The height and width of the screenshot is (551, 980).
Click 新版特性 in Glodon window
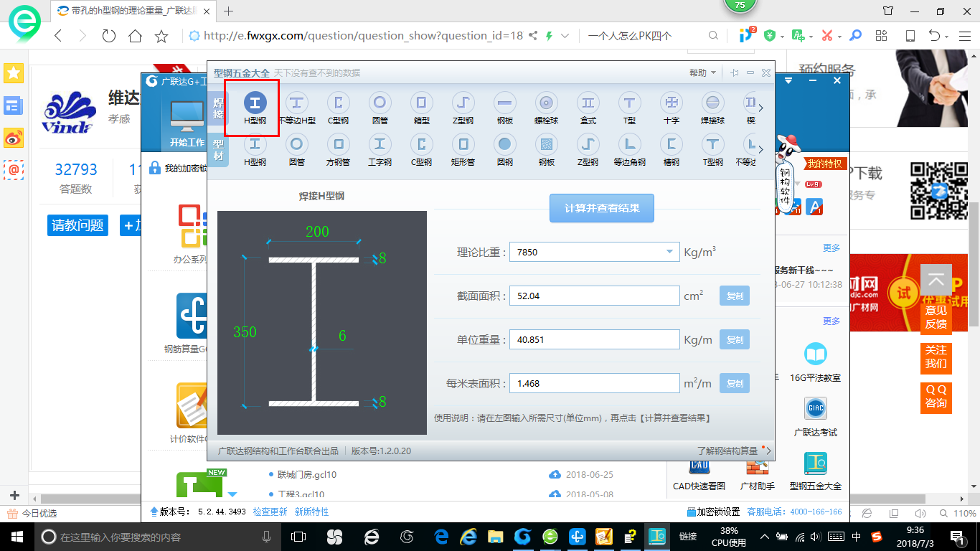(311, 512)
